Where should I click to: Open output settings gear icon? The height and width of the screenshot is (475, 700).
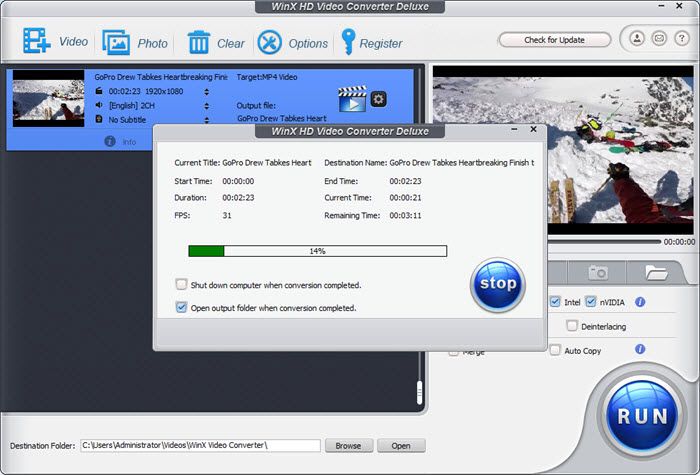pyautogui.click(x=379, y=99)
